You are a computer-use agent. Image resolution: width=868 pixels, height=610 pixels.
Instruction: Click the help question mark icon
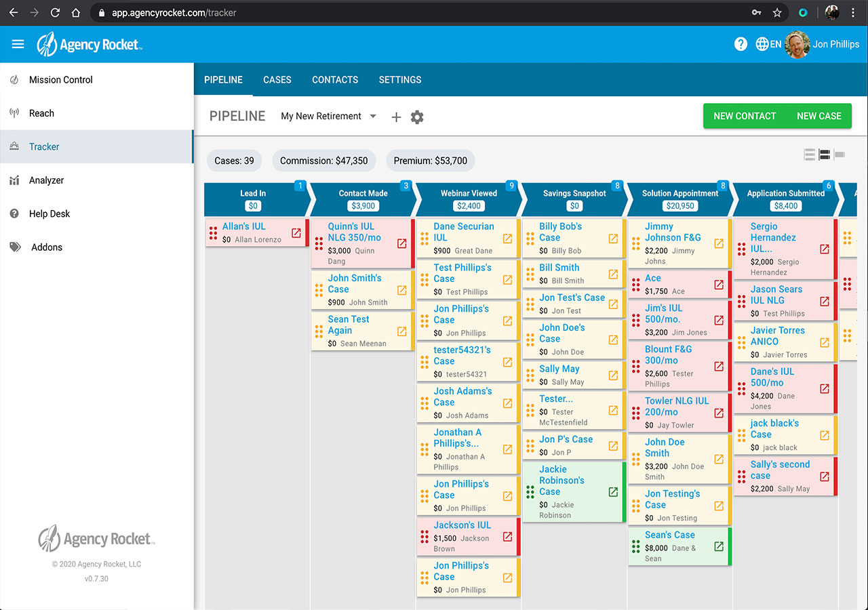(x=741, y=44)
